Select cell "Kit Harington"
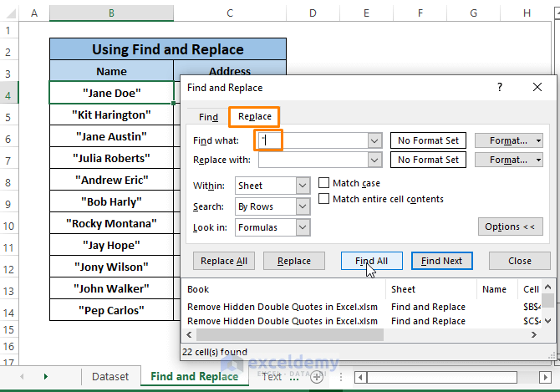This screenshot has width=560, height=392. click(x=111, y=115)
